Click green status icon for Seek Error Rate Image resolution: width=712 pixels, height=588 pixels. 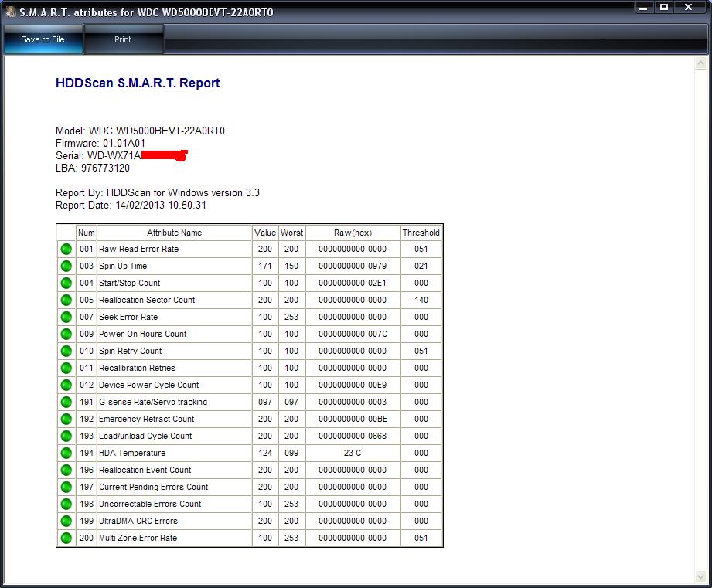coord(66,317)
